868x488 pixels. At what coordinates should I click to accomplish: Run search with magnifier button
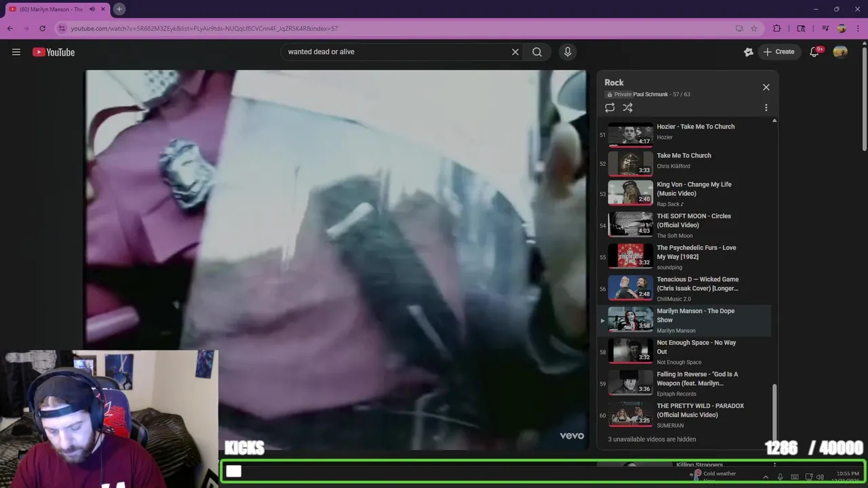pos(537,52)
